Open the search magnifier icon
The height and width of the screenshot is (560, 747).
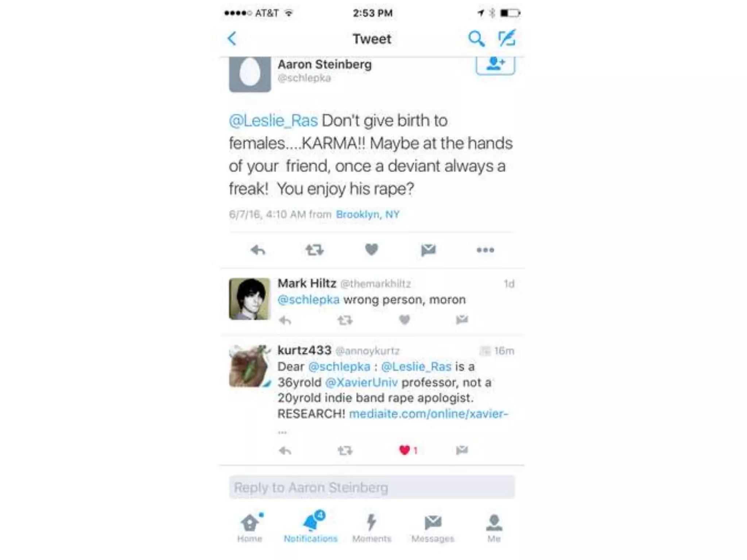(476, 38)
